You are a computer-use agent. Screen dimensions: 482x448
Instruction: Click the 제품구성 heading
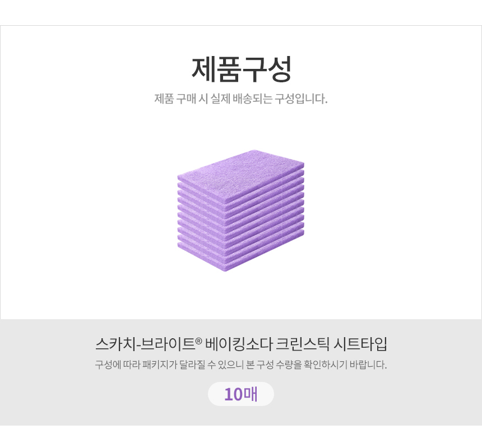241,69
